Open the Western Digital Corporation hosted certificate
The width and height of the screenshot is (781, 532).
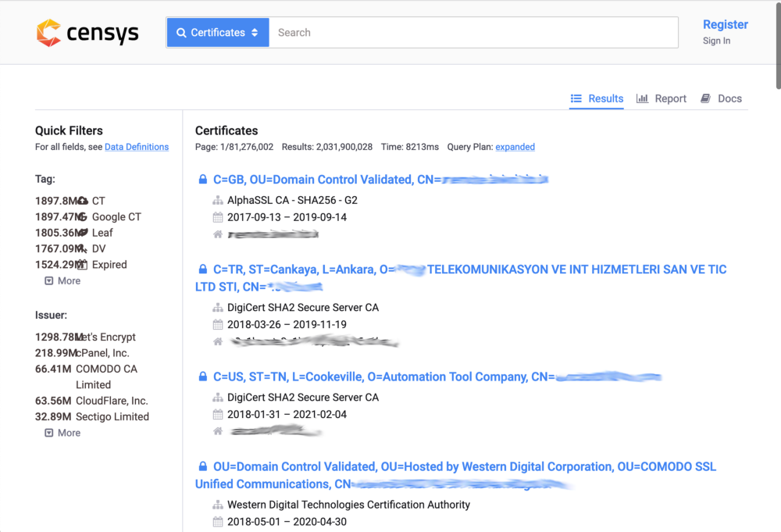click(456, 475)
